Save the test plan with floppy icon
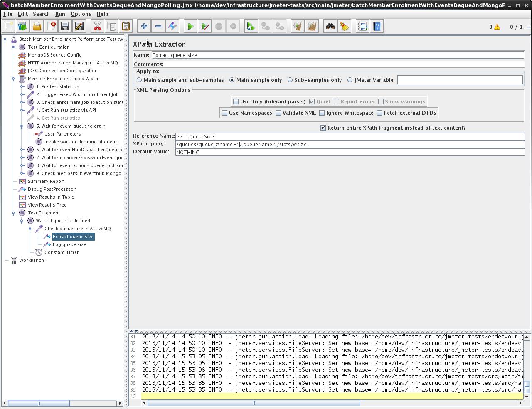Image resolution: width=532 pixels, height=409 pixels. coord(65,27)
